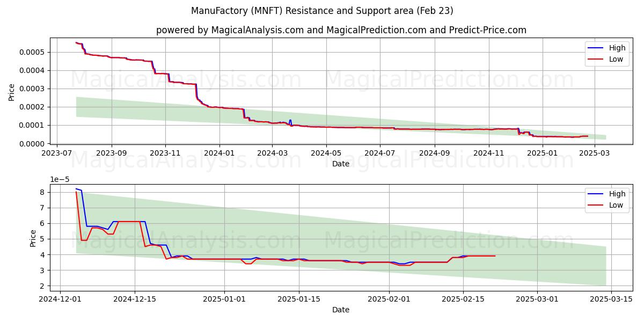Click the '2025-01-15' x-axis tick label
The height and width of the screenshot is (322, 644).
[x=298, y=299]
